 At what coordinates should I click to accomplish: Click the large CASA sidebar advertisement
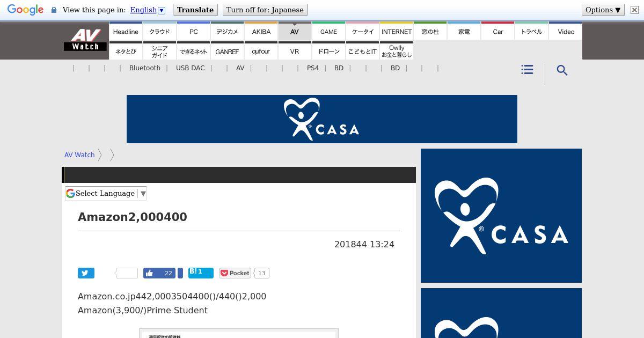(501, 216)
